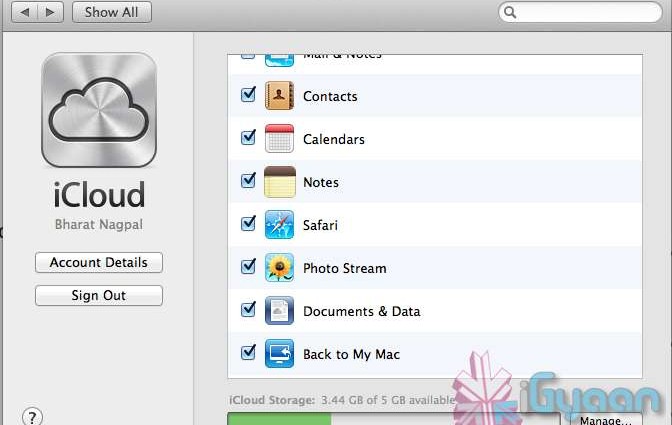This screenshot has height=425, width=672.
Task: Open help with the question mark button
Action: pos(32,416)
